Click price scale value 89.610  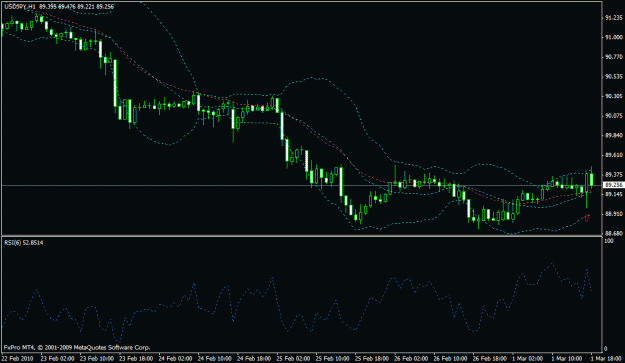[x=613, y=155]
